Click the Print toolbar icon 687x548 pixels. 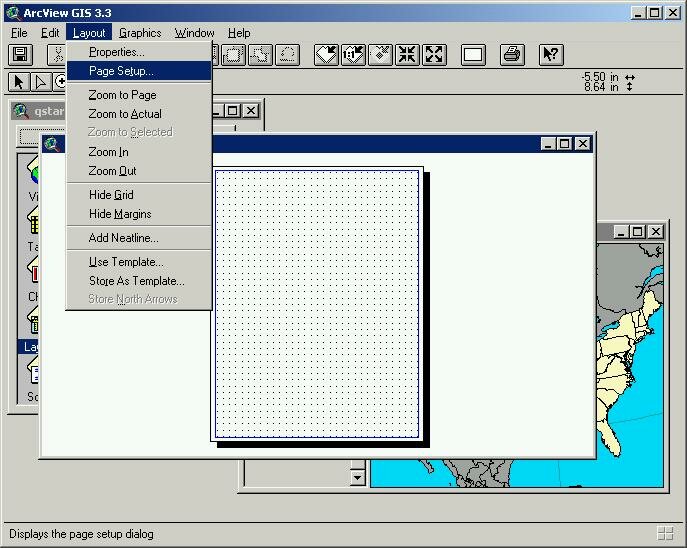click(x=512, y=55)
